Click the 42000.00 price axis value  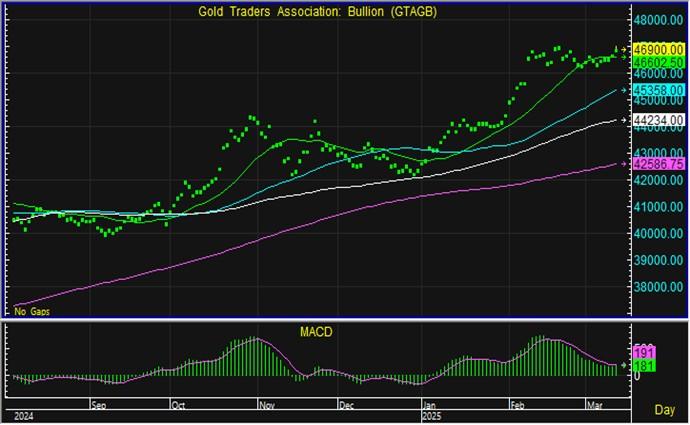(x=658, y=180)
